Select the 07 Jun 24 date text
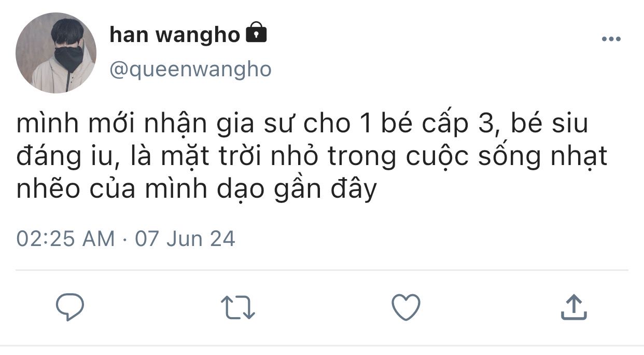Image resolution: width=644 pixels, height=355 pixels. point(185,239)
